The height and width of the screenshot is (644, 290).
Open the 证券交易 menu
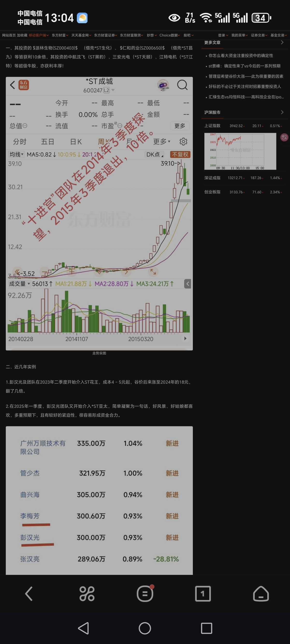coord(259,35)
